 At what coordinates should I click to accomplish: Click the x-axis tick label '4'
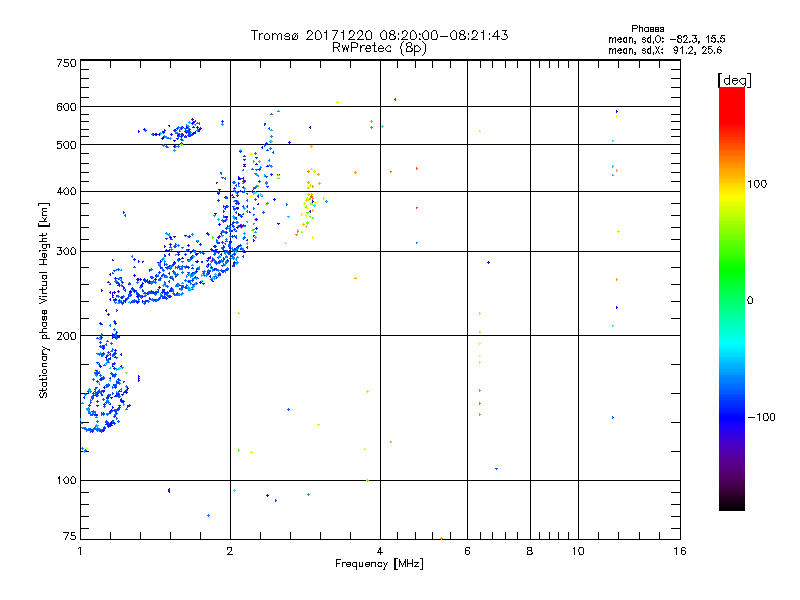pos(380,551)
